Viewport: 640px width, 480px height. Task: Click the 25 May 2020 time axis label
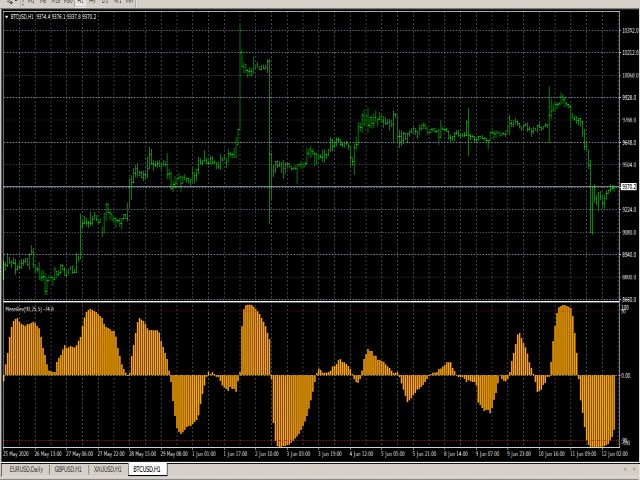[16, 454]
